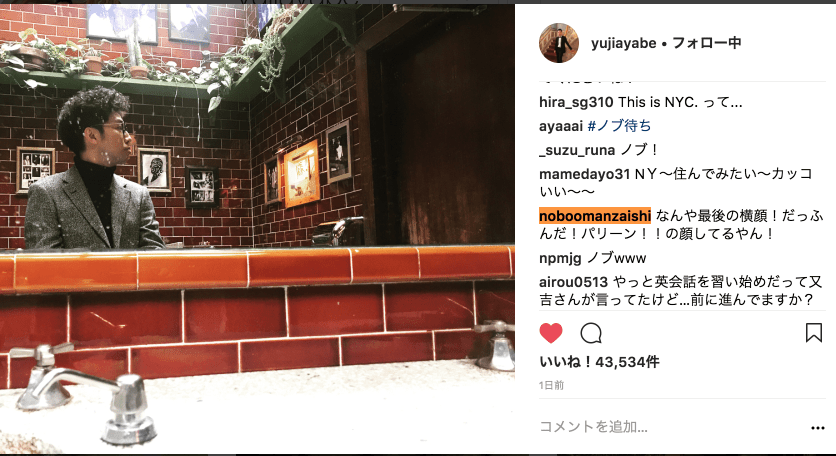The width and height of the screenshot is (836, 456).
Task: Unlike the post with red heart icon
Action: tap(551, 333)
